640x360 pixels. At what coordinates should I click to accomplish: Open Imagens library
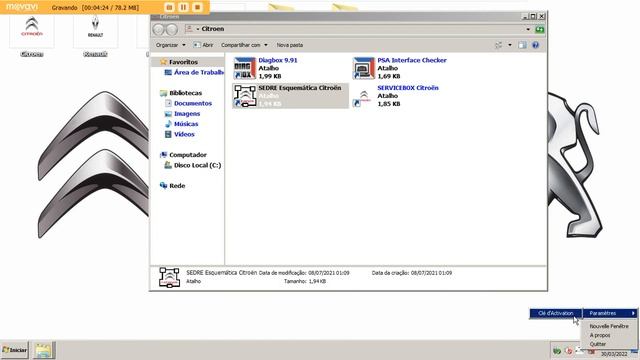[187, 113]
